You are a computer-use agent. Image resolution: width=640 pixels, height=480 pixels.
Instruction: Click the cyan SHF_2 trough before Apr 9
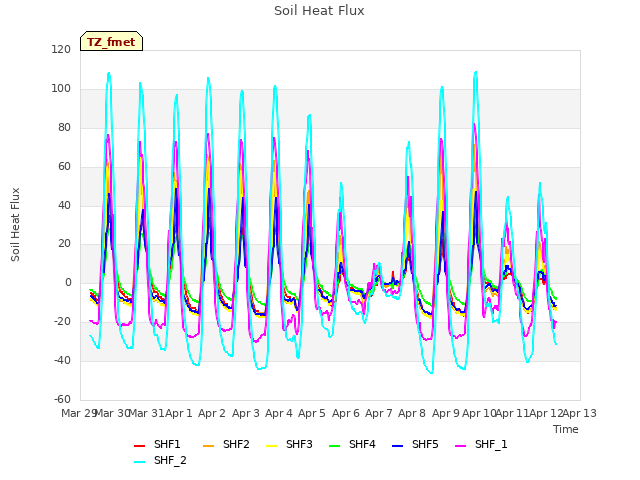pyautogui.click(x=432, y=373)
